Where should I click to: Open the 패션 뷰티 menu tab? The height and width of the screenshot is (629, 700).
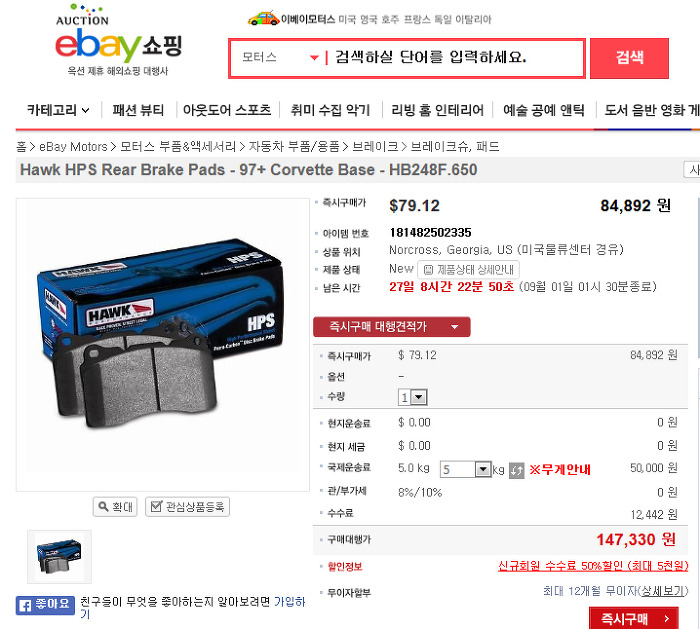(x=138, y=110)
